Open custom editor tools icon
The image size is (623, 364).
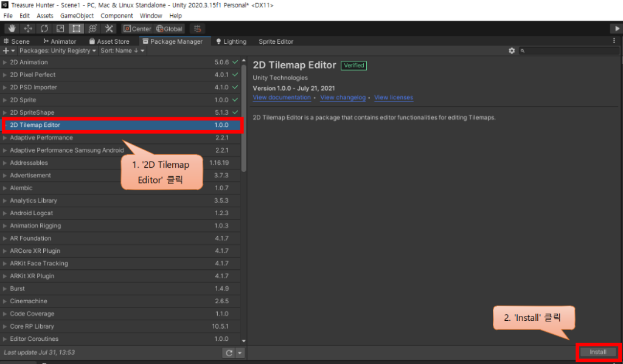[x=109, y=29]
